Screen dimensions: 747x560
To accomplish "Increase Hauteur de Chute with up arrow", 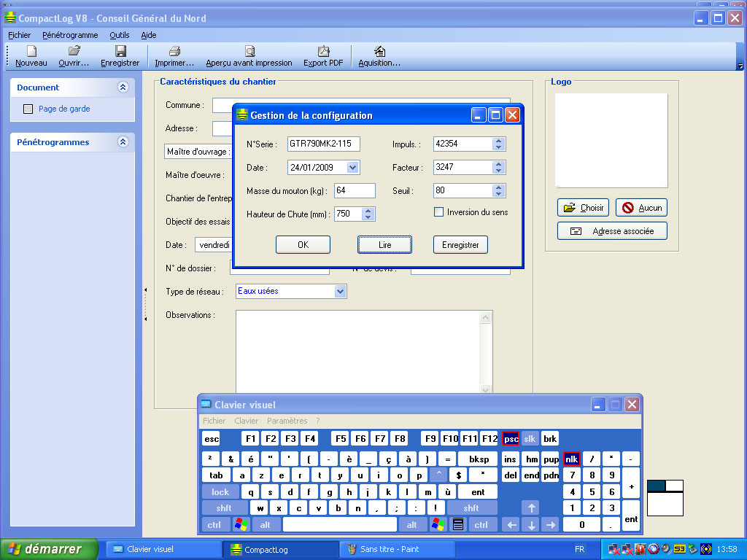I will (368, 211).
